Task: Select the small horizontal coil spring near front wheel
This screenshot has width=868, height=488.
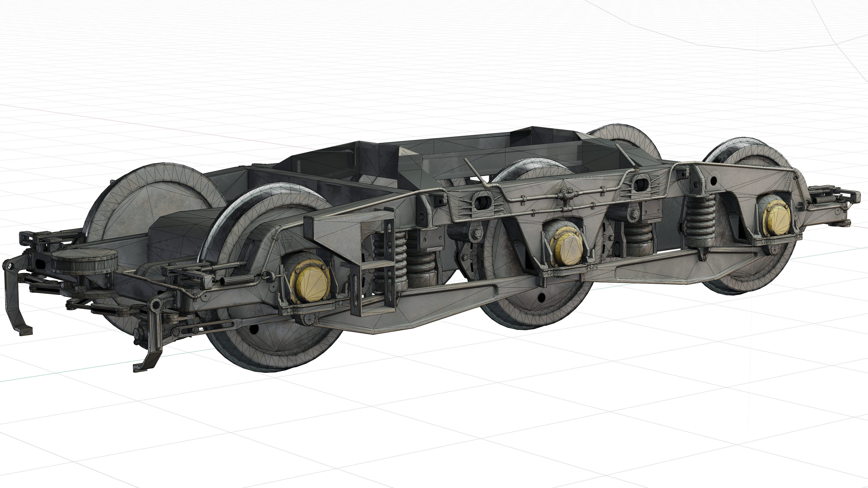Action: (x=237, y=280)
